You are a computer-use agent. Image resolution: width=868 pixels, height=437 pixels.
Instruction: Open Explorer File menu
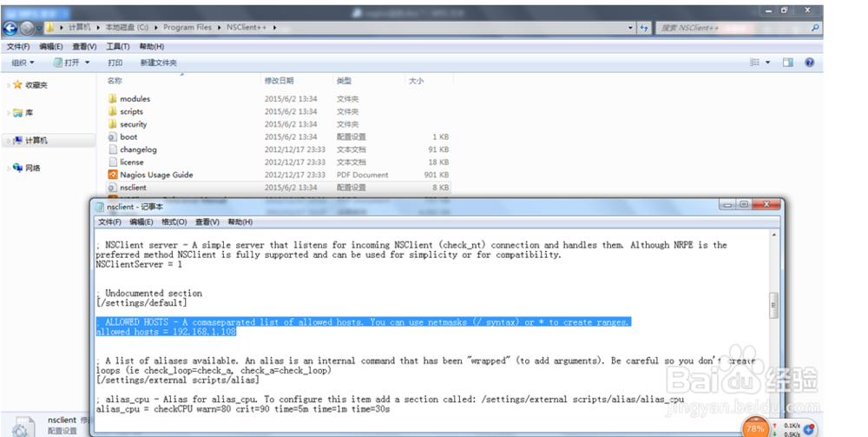[18, 47]
